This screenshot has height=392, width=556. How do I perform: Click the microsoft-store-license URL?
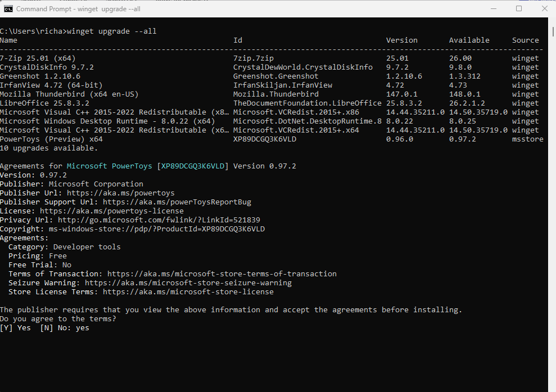(188, 292)
